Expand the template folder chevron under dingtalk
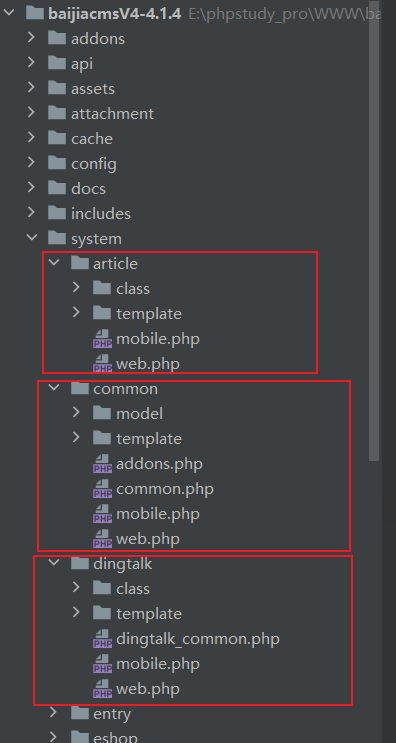Image resolution: width=396 pixels, height=743 pixels. 77,613
